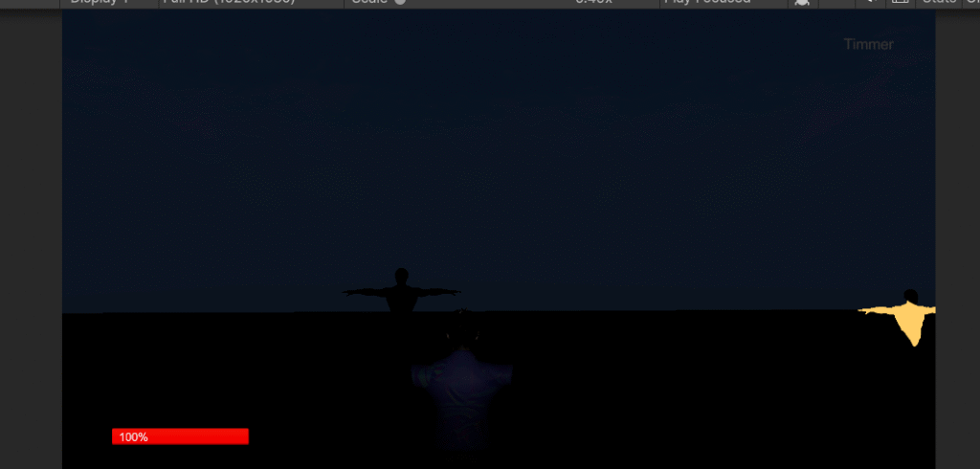The width and height of the screenshot is (980, 469).
Task: Toggle the Stats button
Action: 940,2
